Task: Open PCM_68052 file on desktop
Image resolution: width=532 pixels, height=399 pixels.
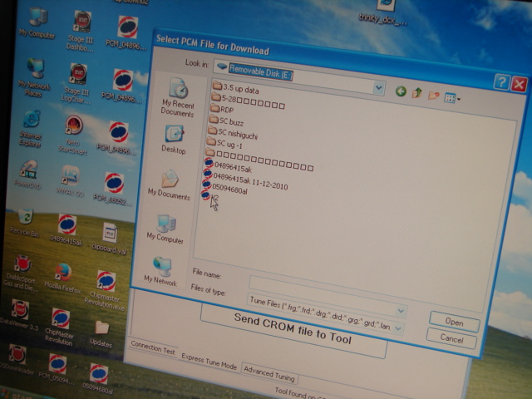Action: pos(113,189)
